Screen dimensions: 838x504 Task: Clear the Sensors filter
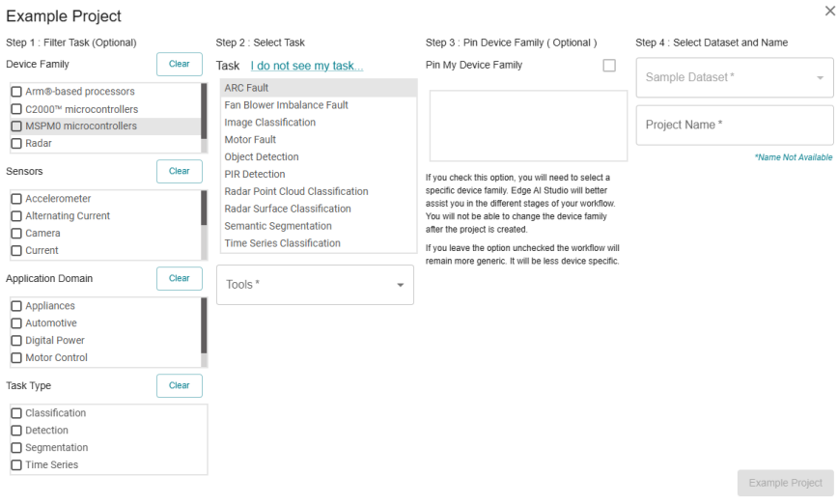(180, 172)
